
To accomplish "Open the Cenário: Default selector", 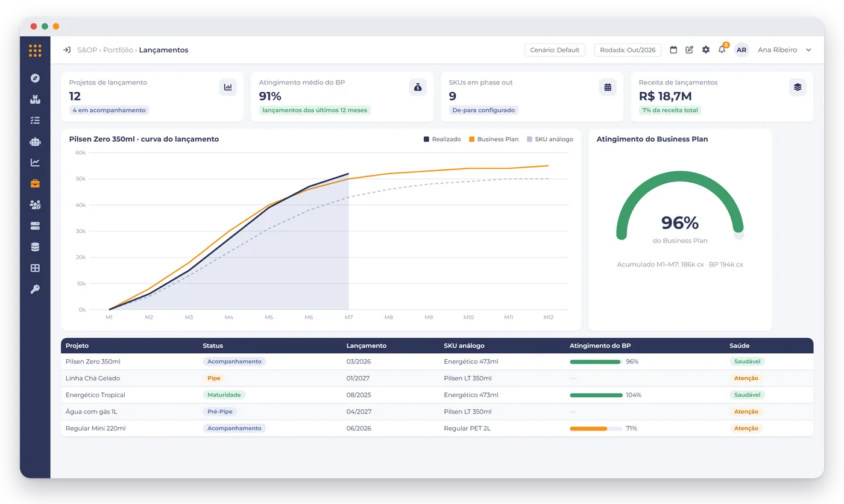I will [x=555, y=50].
